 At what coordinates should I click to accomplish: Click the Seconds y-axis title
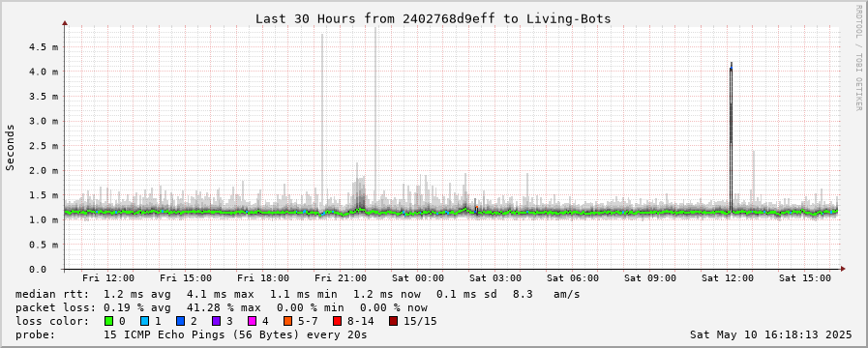point(11,147)
